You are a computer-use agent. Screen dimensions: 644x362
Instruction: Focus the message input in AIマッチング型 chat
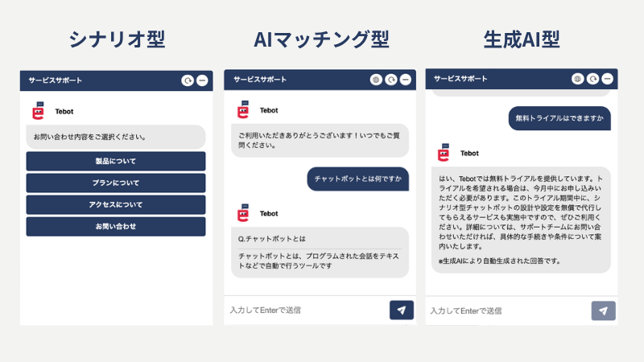pyautogui.click(x=306, y=310)
